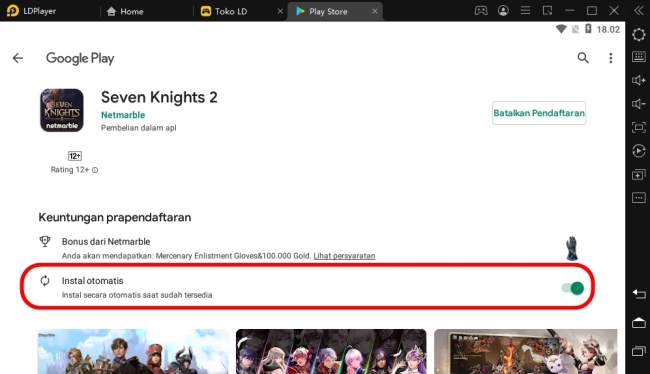Image resolution: width=650 pixels, height=374 pixels.
Task: Open multi-instance add window icon
Action: click(638, 174)
